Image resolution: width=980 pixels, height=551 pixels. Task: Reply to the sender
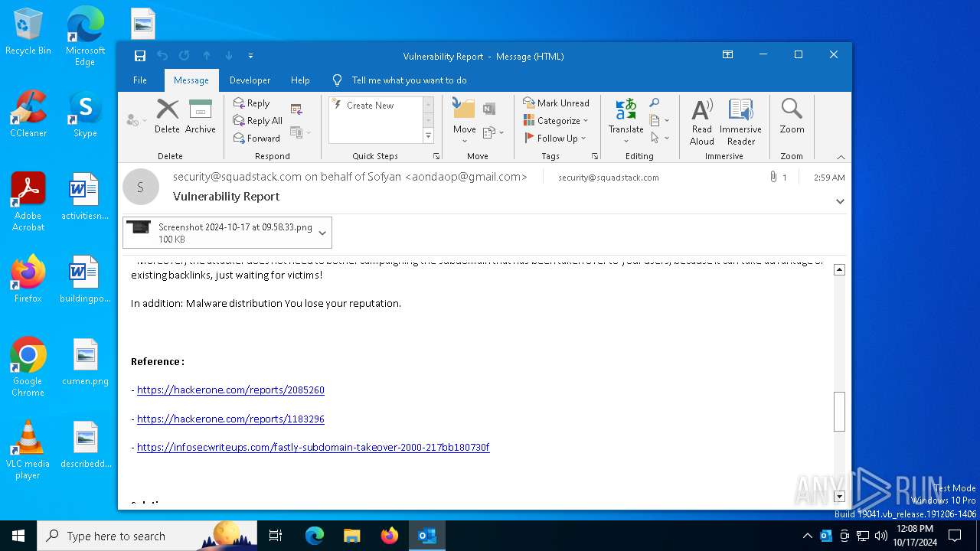(252, 103)
